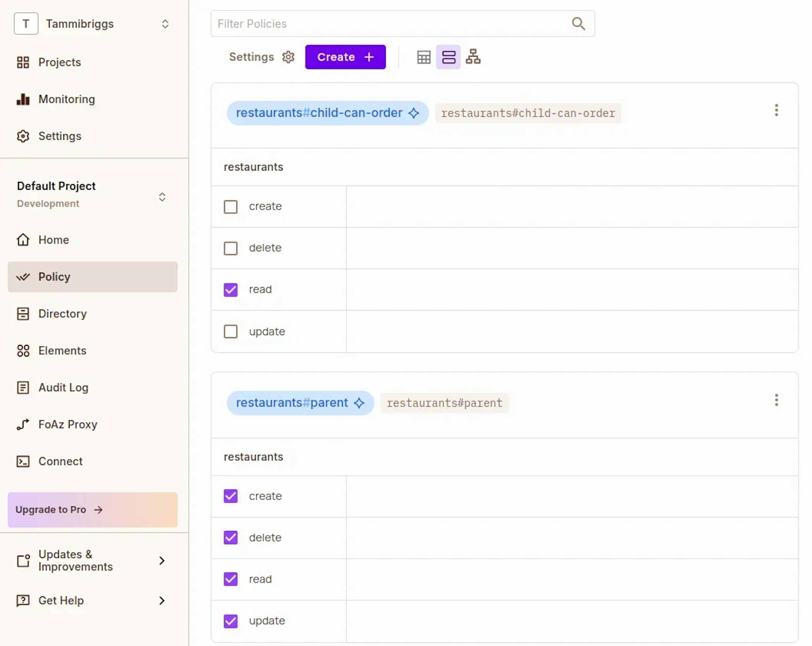Viewport: 812px width, 646px height.
Task: Open the Default Project environment switcher
Action: tap(162, 197)
